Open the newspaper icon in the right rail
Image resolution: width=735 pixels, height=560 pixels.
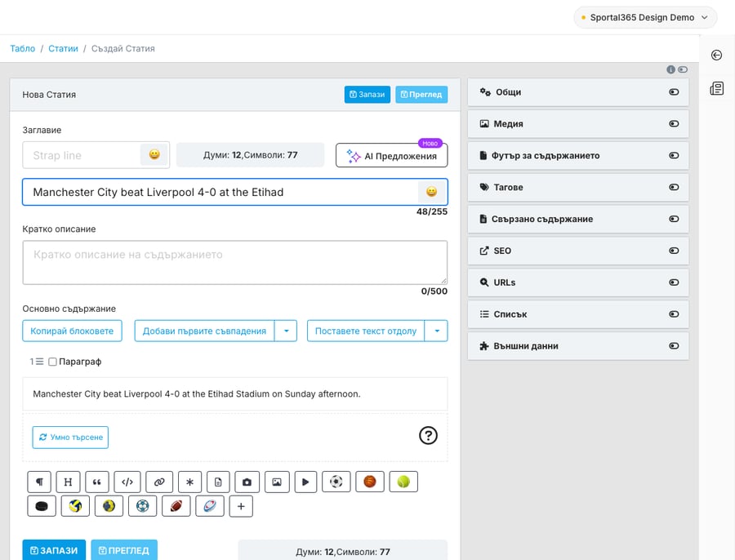tap(717, 88)
